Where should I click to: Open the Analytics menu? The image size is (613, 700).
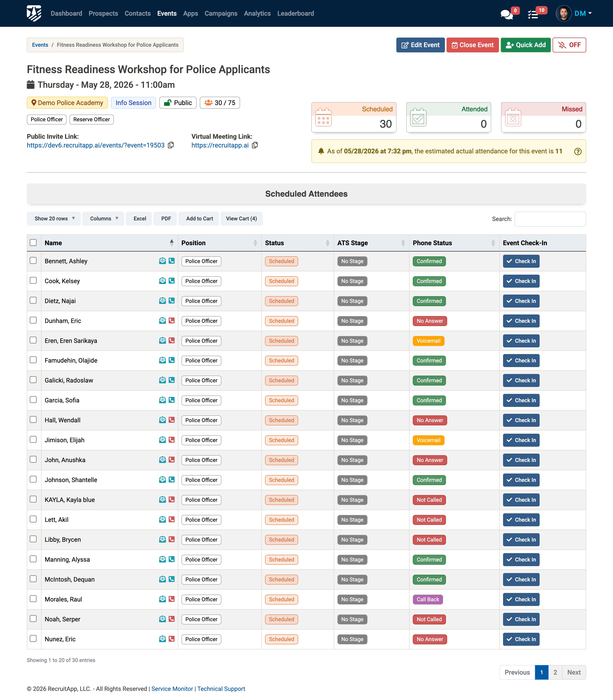[x=257, y=13]
